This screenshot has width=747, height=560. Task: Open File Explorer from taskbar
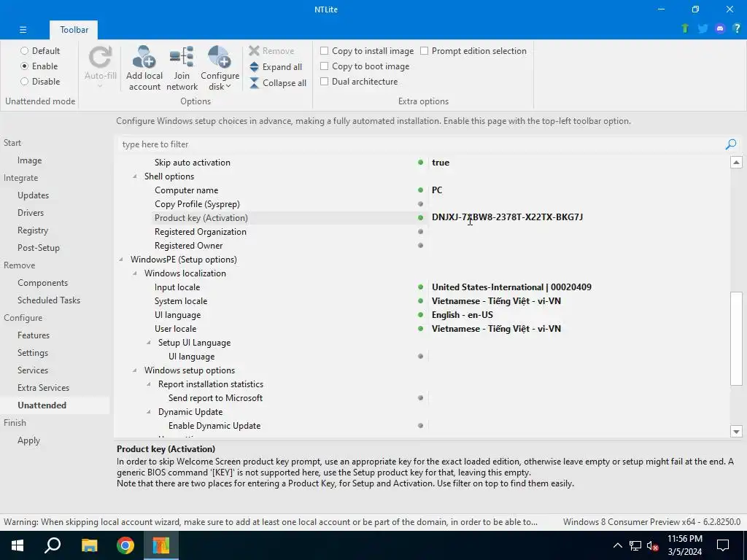[89, 545]
